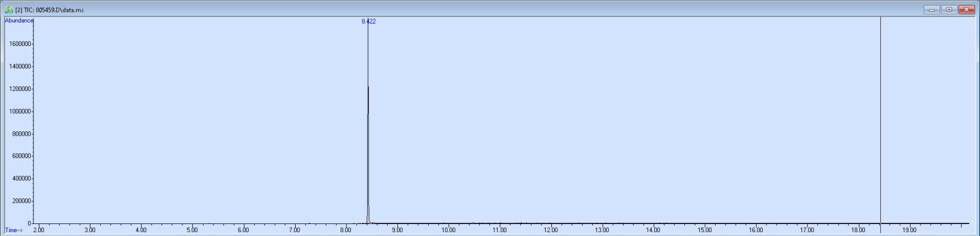Click the 19.00 time axis label
Image resolution: width=980 pixels, height=236 pixels.
(909, 230)
